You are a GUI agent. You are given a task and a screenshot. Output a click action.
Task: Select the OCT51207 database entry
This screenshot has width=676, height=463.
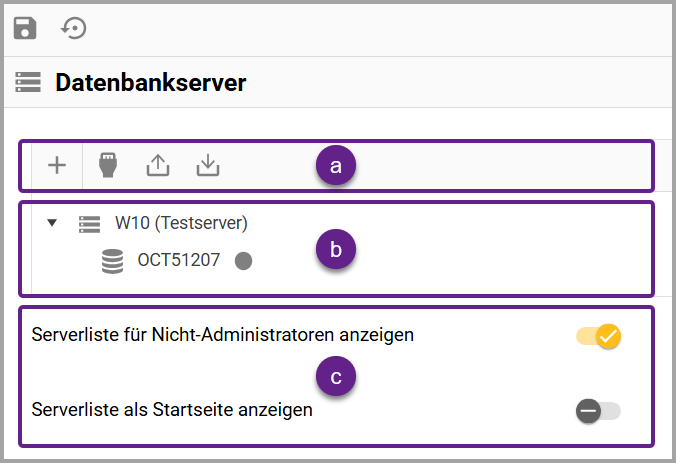tap(180, 261)
